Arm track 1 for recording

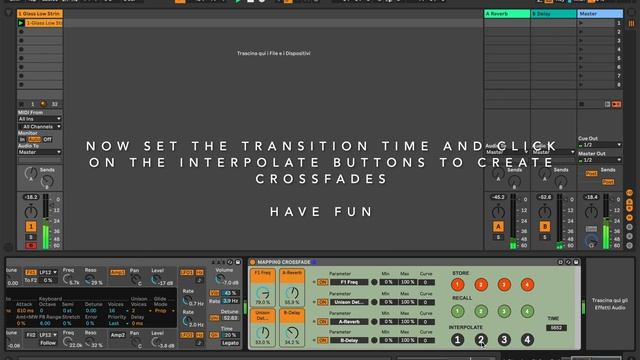point(31,246)
